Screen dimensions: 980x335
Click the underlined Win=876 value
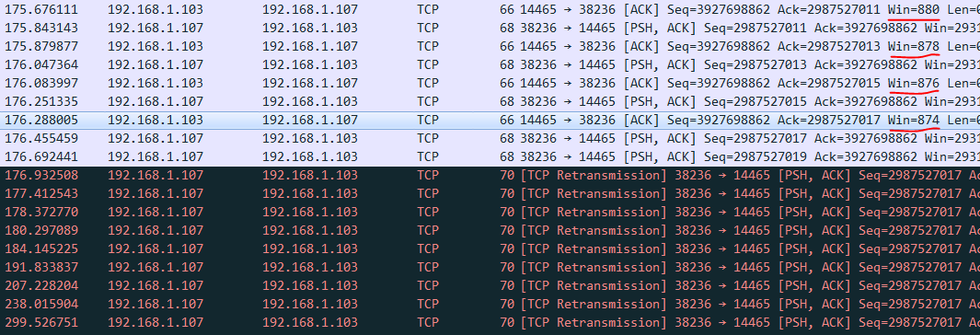[914, 83]
